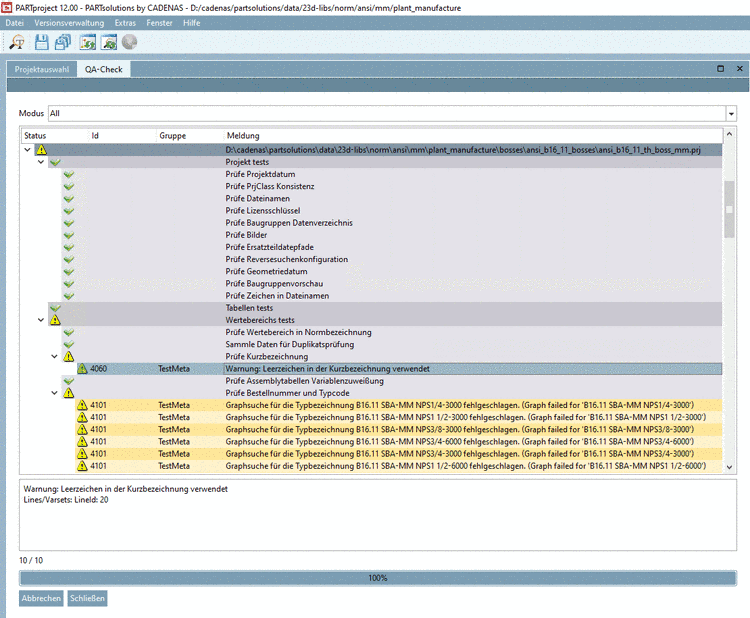Collapse the Projekt tests tree node
The height and width of the screenshot is (618, 750).
(x=41, y=162)
